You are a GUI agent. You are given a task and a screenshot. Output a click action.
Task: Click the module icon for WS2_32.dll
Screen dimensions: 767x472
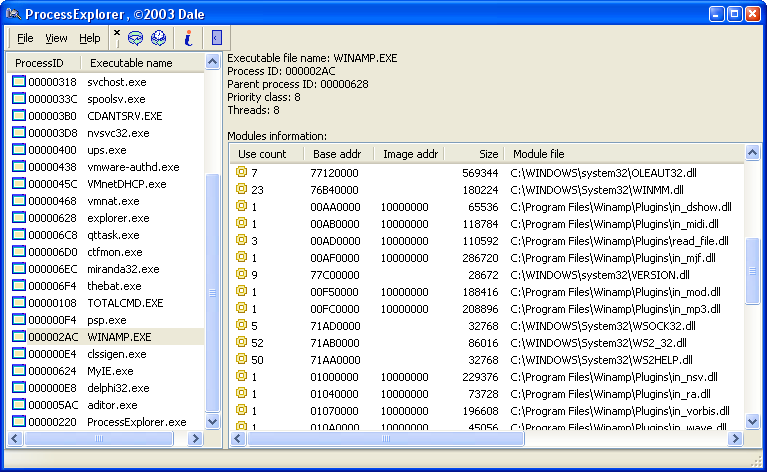click(241, 342)
